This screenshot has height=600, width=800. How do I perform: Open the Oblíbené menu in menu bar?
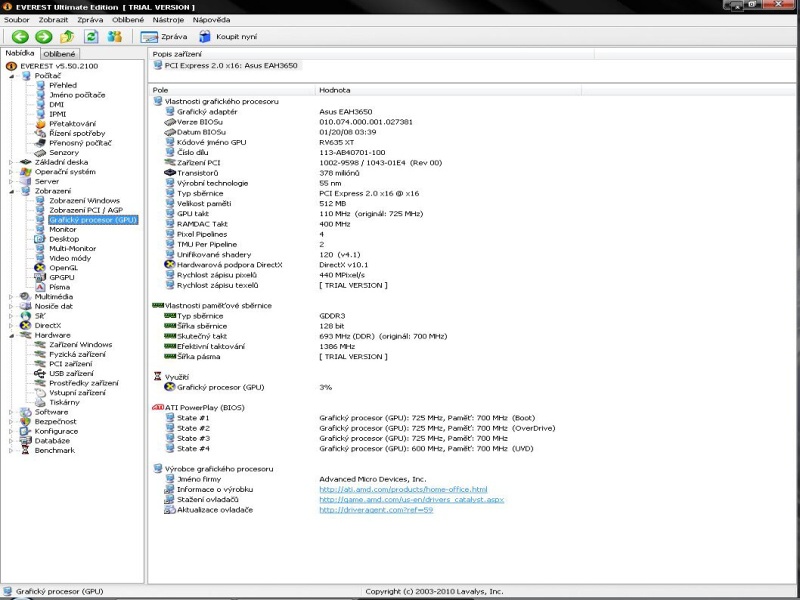coord(128,20)
